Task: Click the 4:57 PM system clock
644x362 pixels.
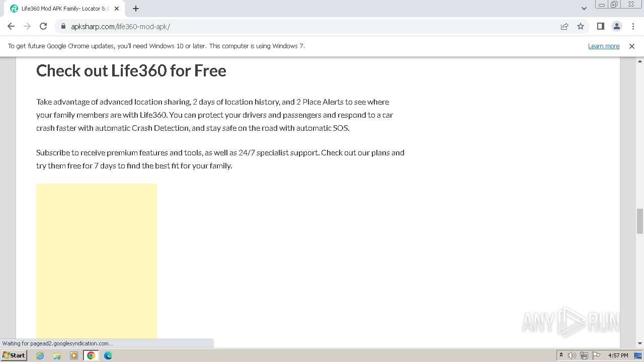Action: (618, 355)
